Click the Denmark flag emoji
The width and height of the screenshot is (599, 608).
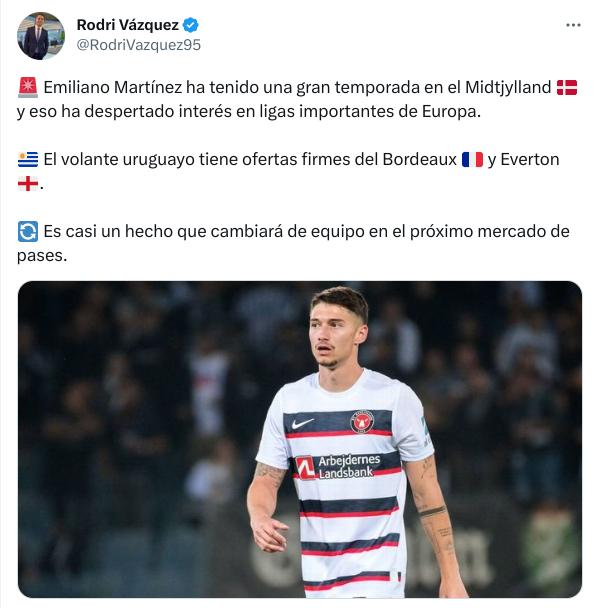tap(566, 87)
